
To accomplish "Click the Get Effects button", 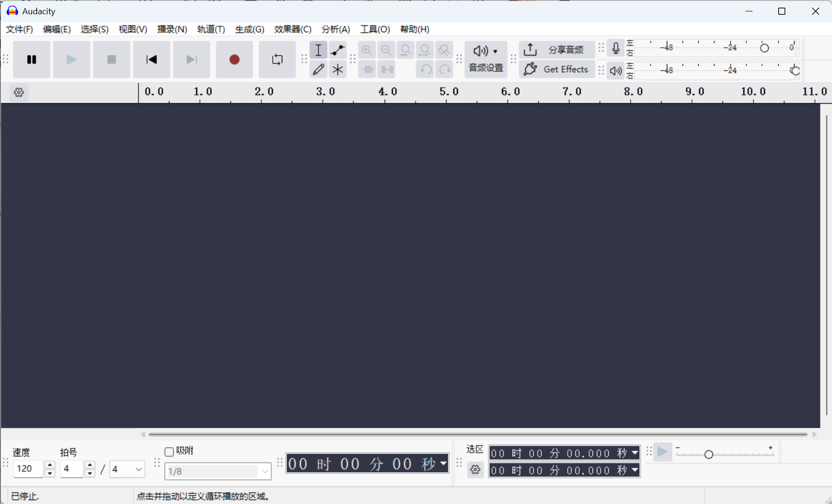I will point(556,69).
